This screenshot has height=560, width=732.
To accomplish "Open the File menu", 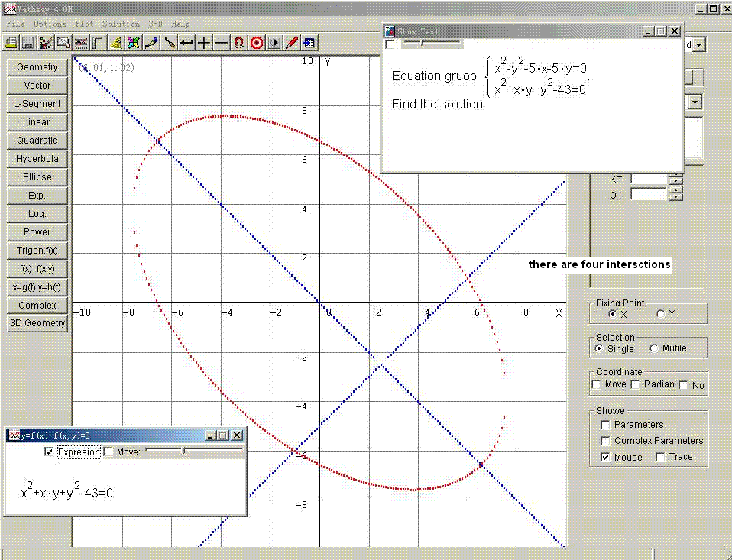I will click(16, 24).
